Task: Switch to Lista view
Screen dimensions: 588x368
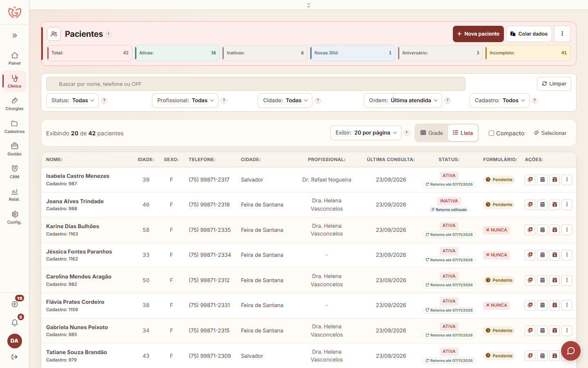Action: coord(463,133)
